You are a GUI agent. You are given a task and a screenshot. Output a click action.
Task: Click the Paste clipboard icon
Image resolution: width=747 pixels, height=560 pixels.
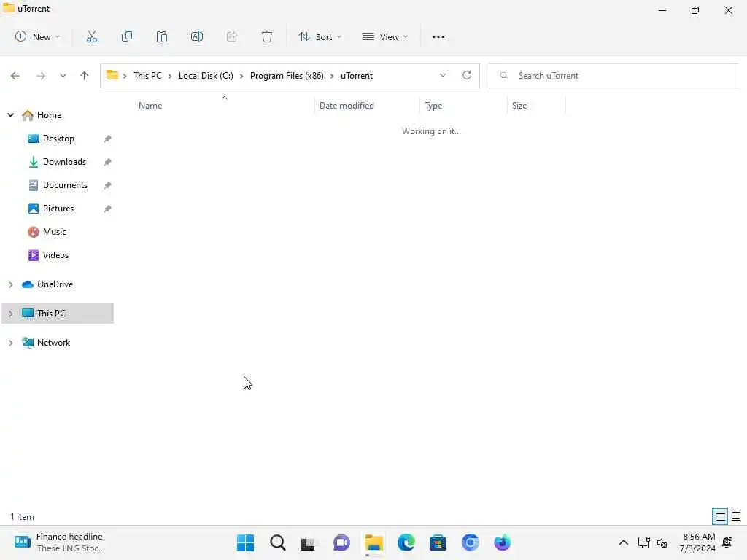click(162, 36)
